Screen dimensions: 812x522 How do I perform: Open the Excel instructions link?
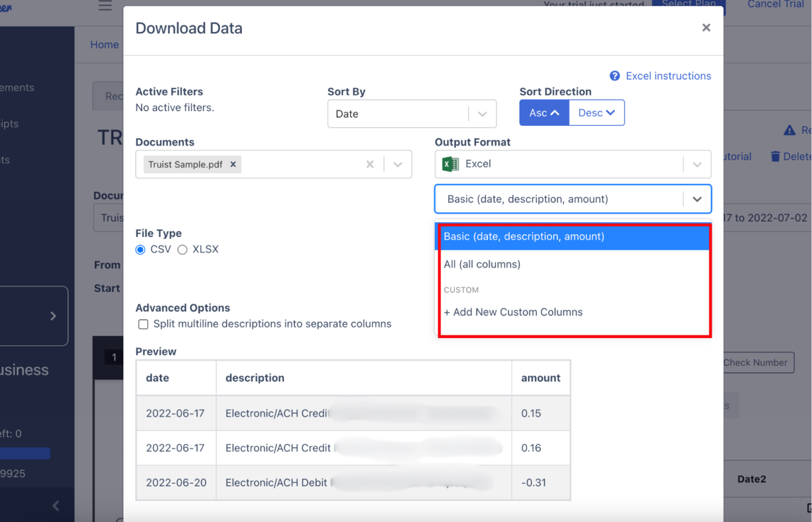(668, 76)
